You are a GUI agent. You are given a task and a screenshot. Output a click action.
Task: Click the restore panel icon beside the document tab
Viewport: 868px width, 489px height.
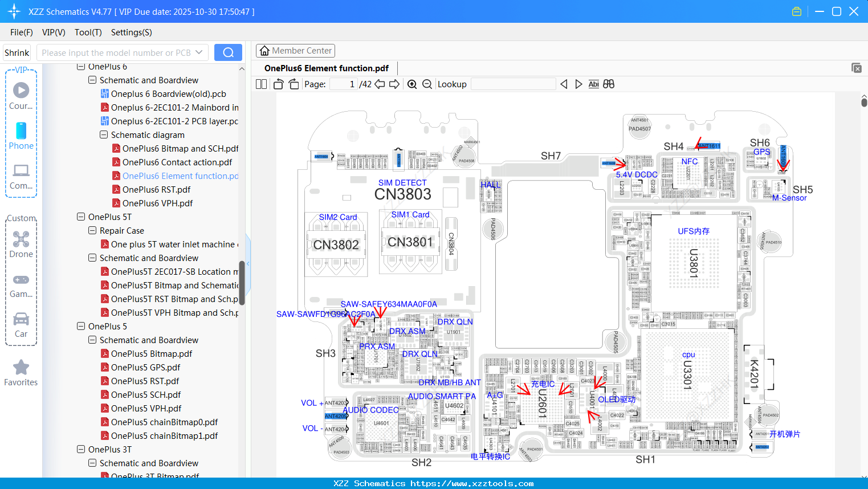point(857,68)
